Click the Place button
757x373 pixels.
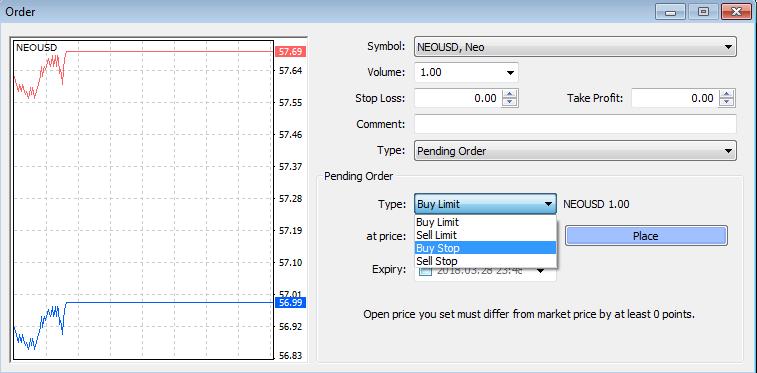tap(646, 236)
